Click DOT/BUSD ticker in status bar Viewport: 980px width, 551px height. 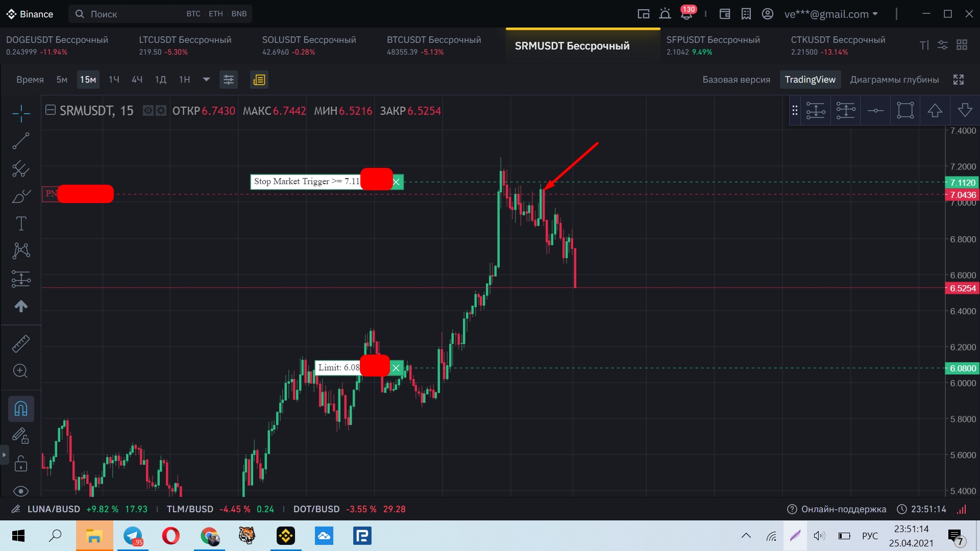coord(316,509)
